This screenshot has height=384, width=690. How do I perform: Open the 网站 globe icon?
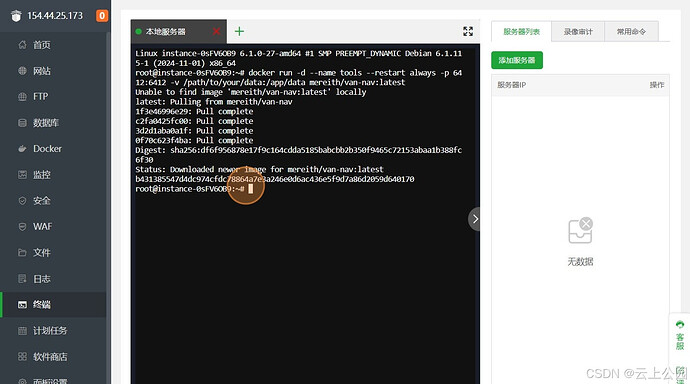[x=22, y=71]
